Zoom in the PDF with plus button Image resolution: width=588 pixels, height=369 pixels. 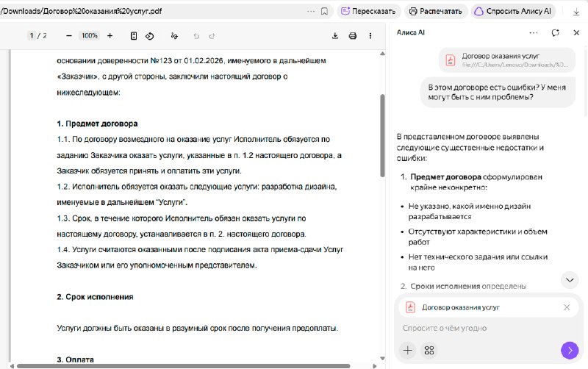coord(110,35)
